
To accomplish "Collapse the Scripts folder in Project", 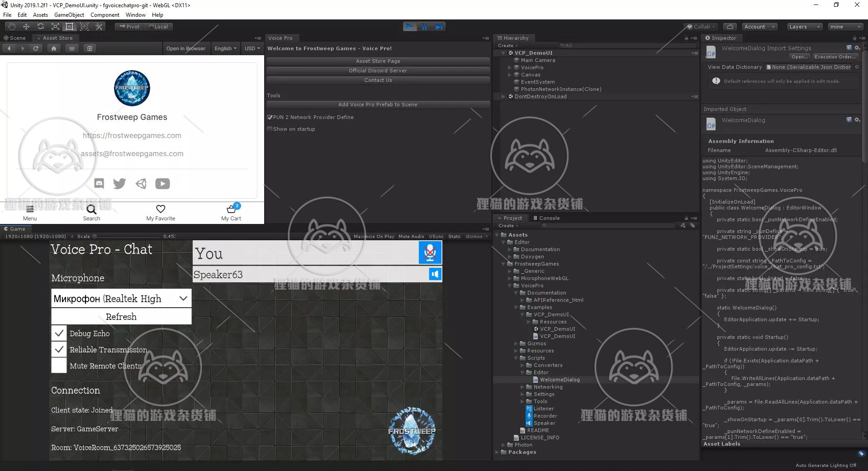I will pos(516,358).
